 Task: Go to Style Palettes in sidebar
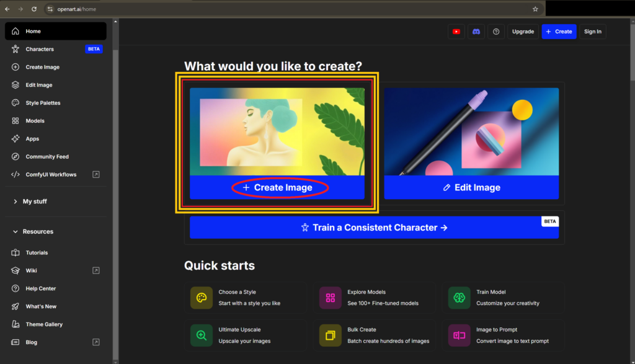click(43, 103)
